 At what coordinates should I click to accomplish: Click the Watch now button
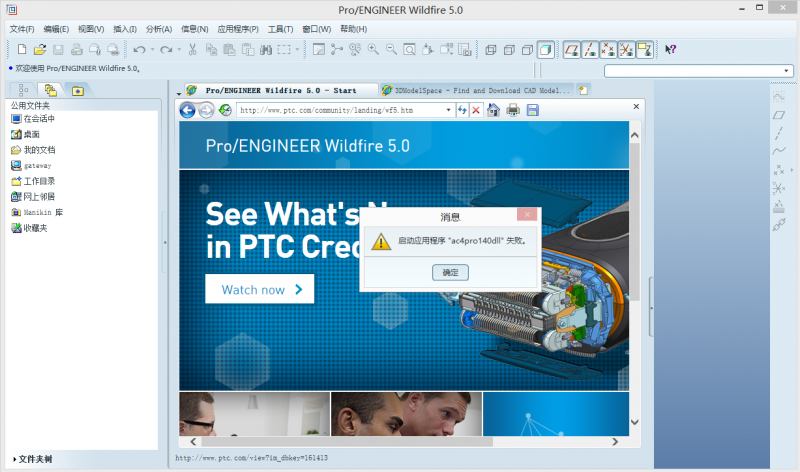point(259,289)
